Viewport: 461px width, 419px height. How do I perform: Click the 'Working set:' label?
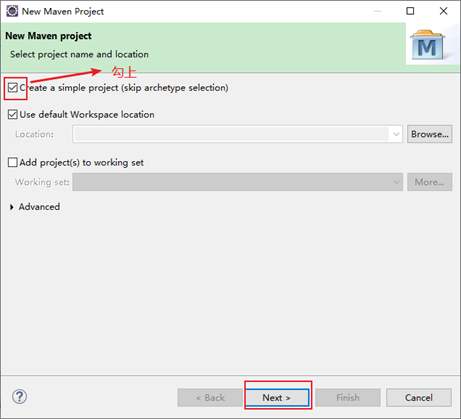click(42, 182)
